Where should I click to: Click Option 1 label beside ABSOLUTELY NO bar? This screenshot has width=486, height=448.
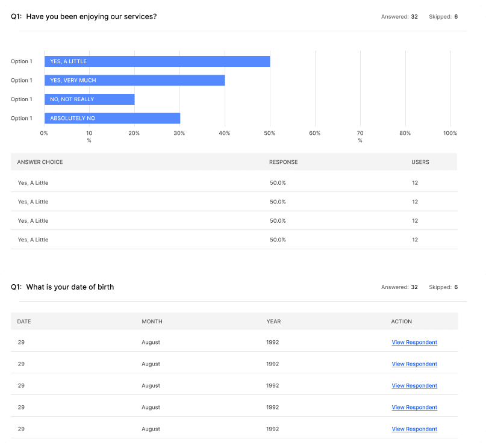pyautogui.click(x=22, y=119)
